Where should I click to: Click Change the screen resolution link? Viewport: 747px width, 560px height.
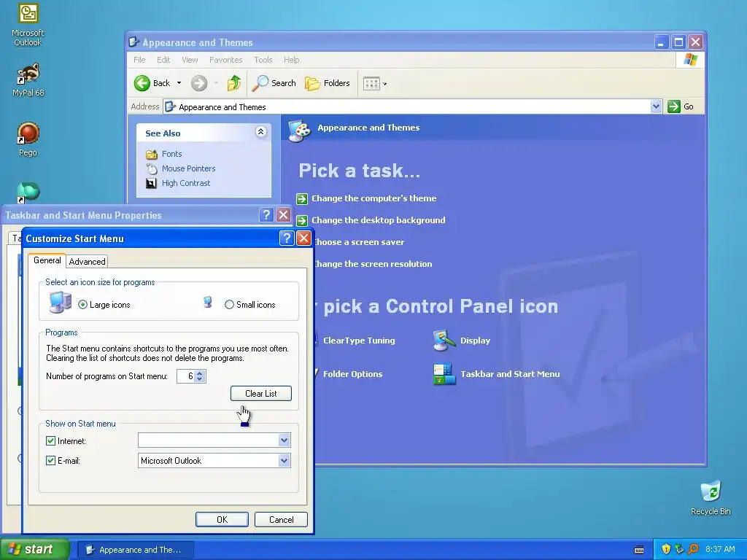pyautogui.click(x=373, y=264)
